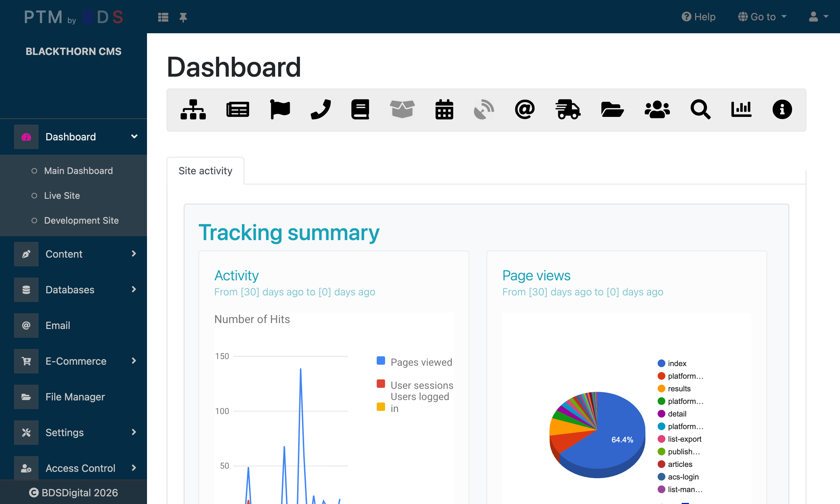Select the users group icon in the toolbar
This screenshot has height=504, width=840.
657,110
